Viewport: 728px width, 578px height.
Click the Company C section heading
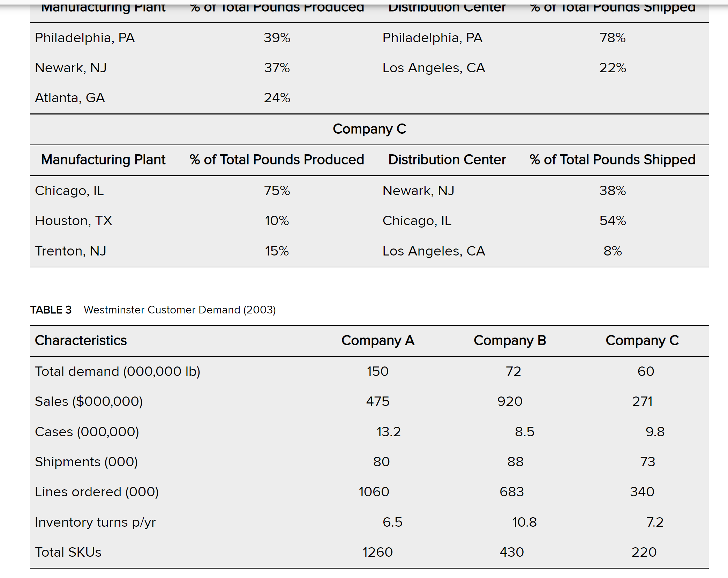(369, 129)
